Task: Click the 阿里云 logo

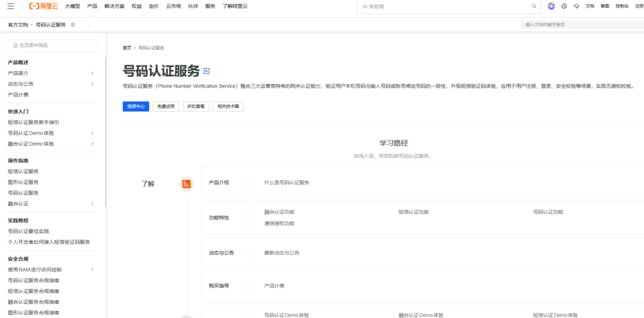Action: coord(43,6)
